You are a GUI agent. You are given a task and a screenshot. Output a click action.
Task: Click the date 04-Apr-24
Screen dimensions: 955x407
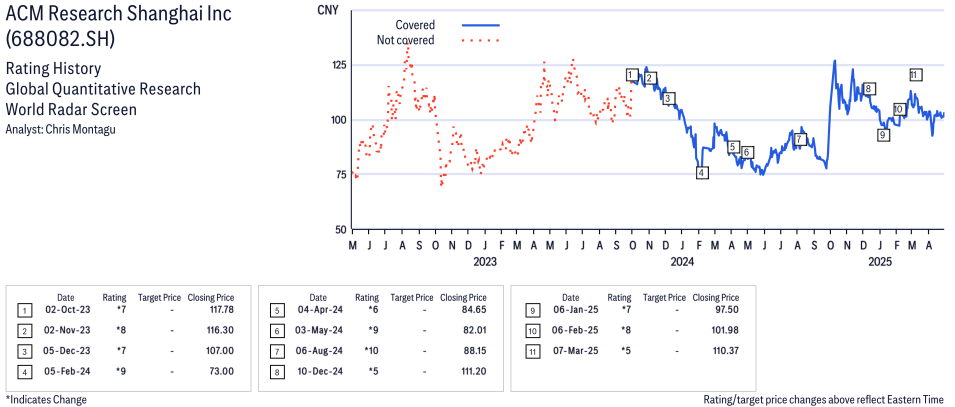coord(319,310)
